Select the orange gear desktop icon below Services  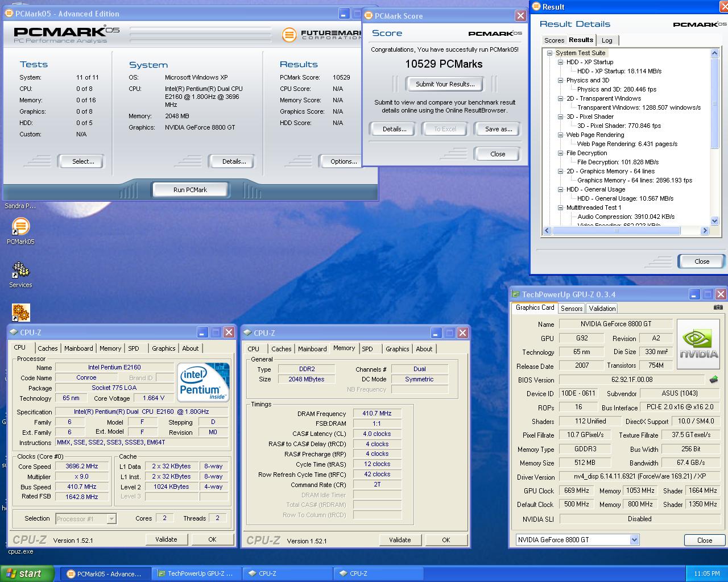[20, 313]
